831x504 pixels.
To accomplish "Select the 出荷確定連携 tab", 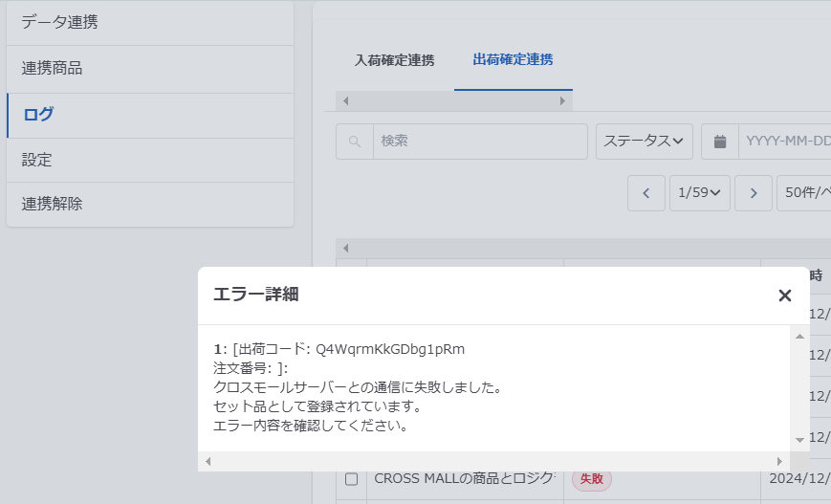I will point(513,60).
